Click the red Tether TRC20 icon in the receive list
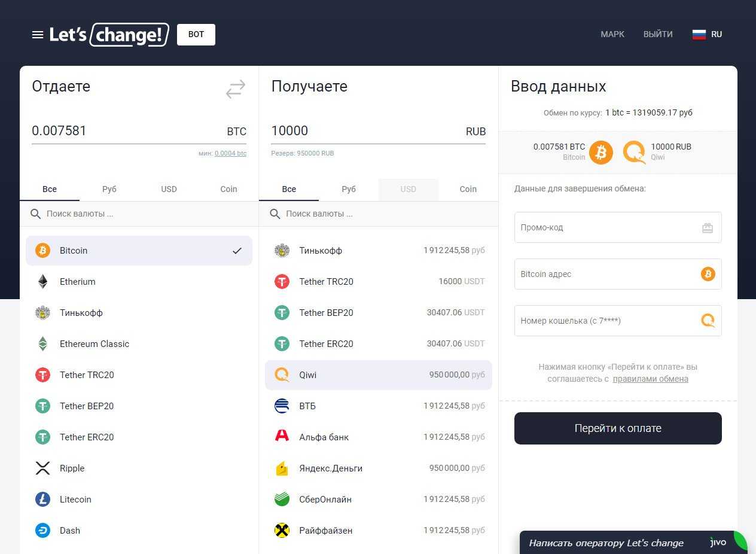 (x=282, y=282)
